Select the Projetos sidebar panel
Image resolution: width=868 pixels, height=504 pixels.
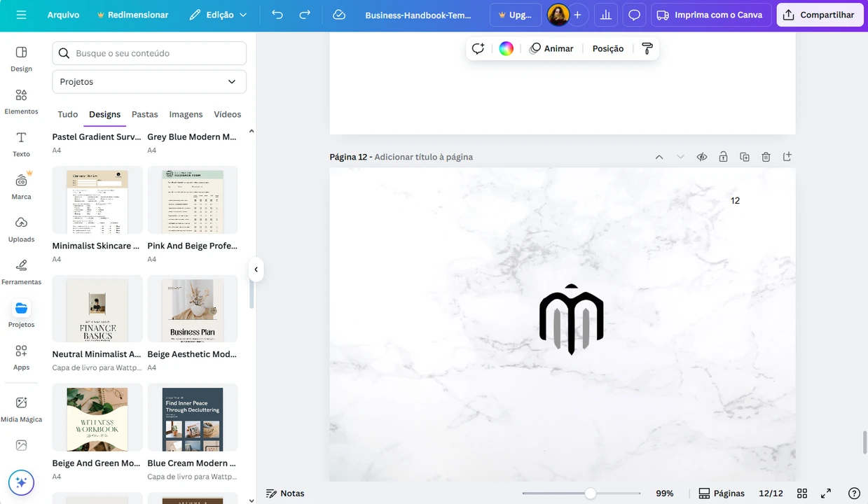click(21, 314)
